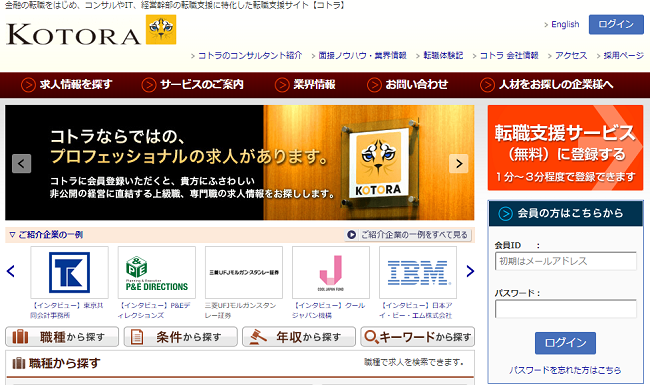Viewport: 650px width, 385px height.
Task: Open 人材をお探しの企業様へ menu item
Action: (546, 85)
